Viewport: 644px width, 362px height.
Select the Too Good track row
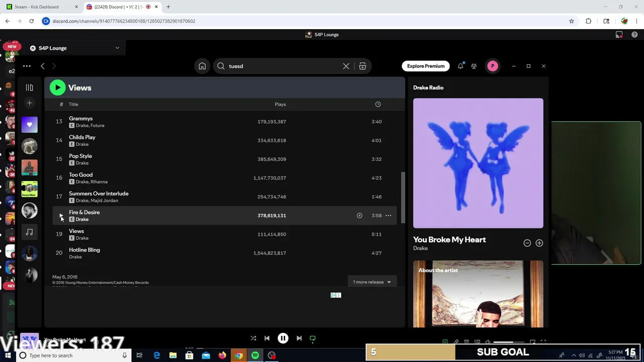coord(224,178)
